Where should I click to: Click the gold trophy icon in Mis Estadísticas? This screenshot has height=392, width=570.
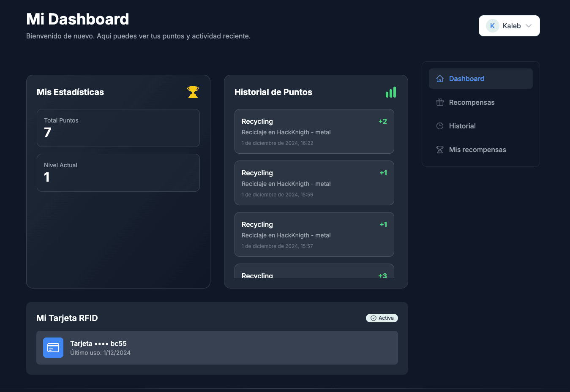click(193, 92)
